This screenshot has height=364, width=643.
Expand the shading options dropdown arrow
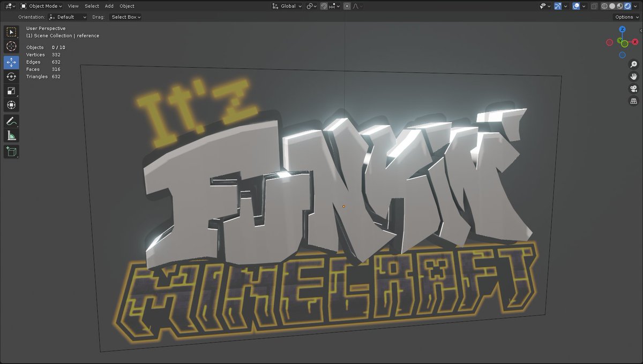pyautogui.click(x=635, y=6)
